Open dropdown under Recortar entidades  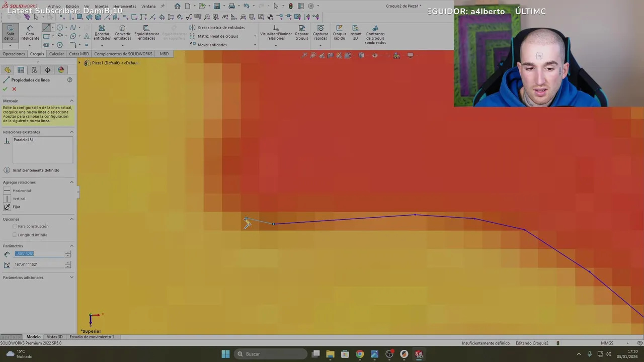click(102, 45)
